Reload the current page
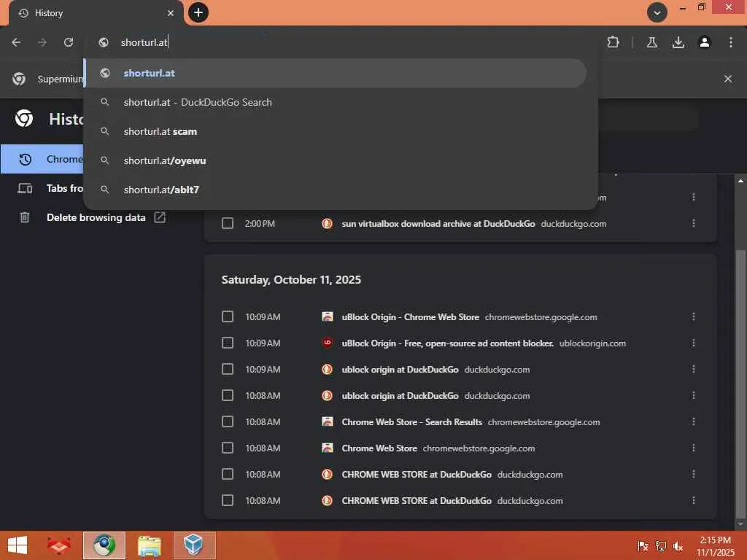The image size is (747, 560). 69,42
